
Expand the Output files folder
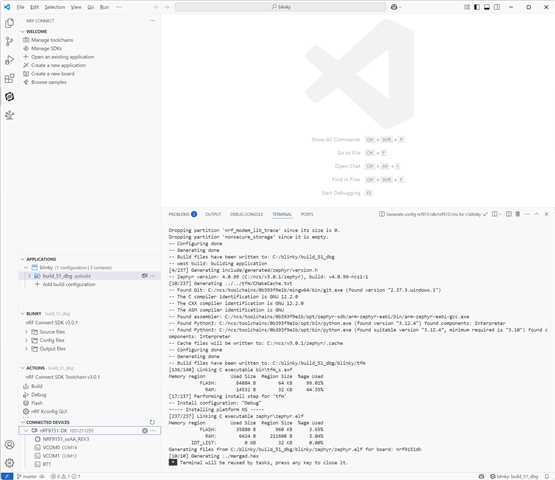26,349
